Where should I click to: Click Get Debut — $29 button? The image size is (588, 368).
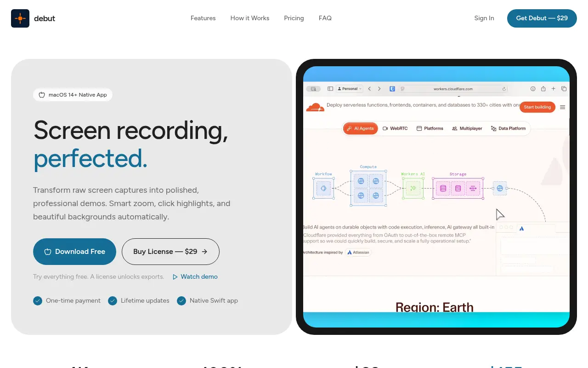pos(542,18)
